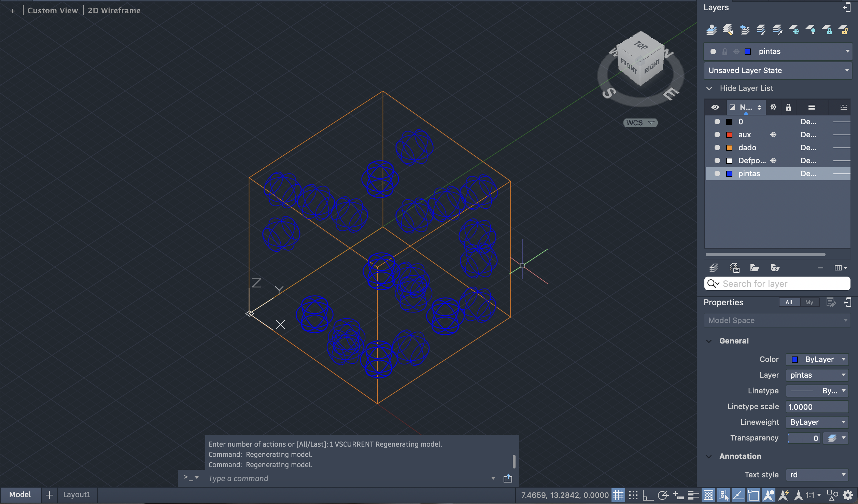Open the Unsaved Layer State dropdown
858x504 pixels.
tap(777, 71)
